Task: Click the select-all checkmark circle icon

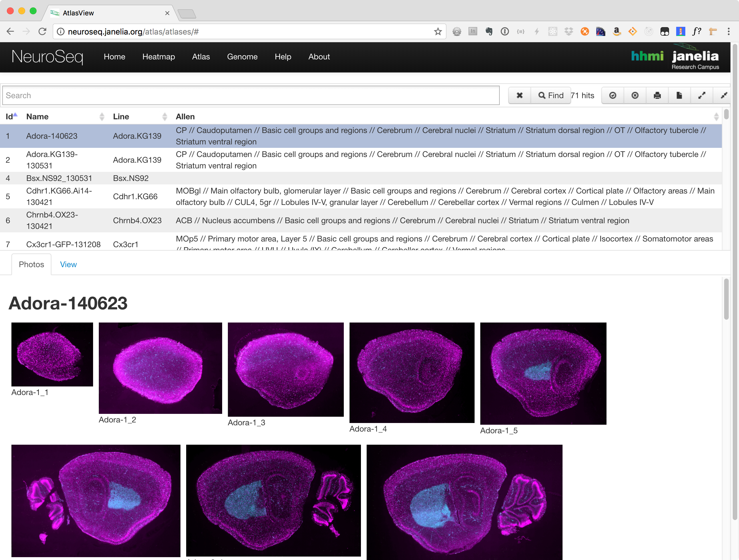Action: coord(613,96)
